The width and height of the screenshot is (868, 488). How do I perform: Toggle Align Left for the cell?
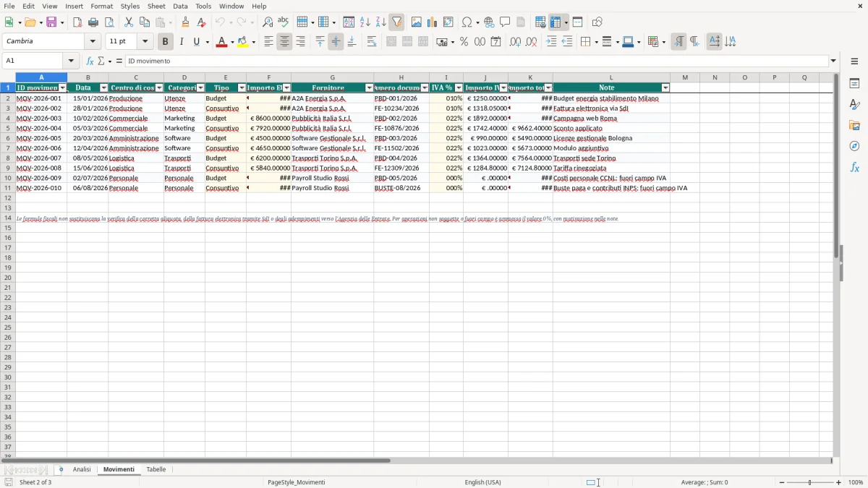tap(268, 42)
